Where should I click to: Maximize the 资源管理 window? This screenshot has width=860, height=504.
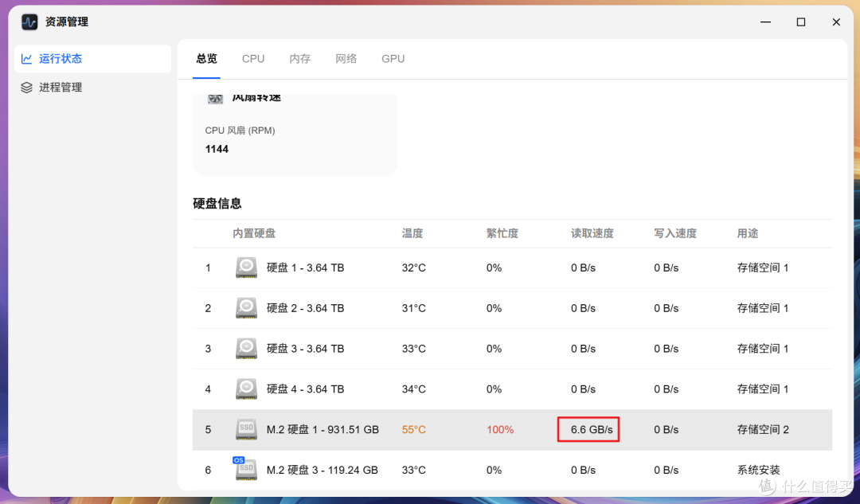[x=801, y=22]
